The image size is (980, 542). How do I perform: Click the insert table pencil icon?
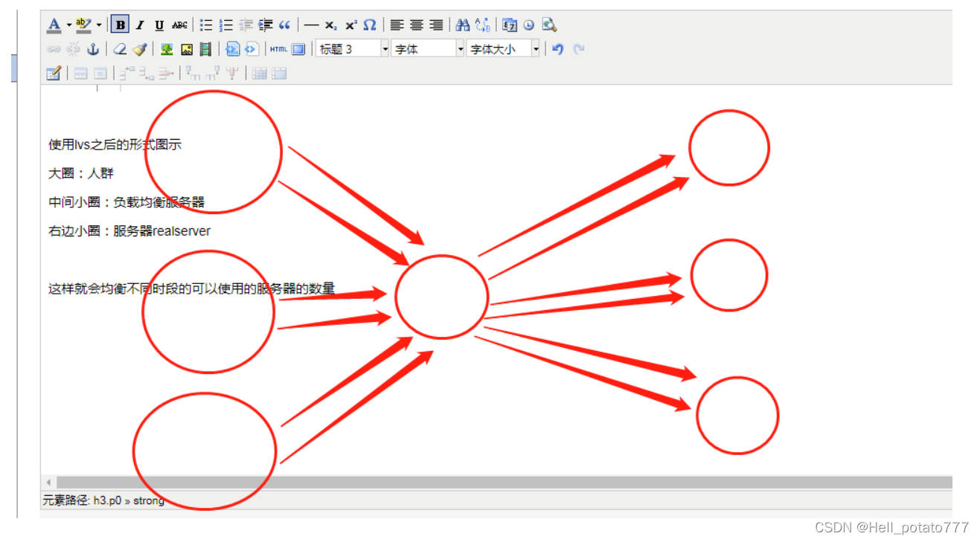pyautogui.click(x=54, y=74)
